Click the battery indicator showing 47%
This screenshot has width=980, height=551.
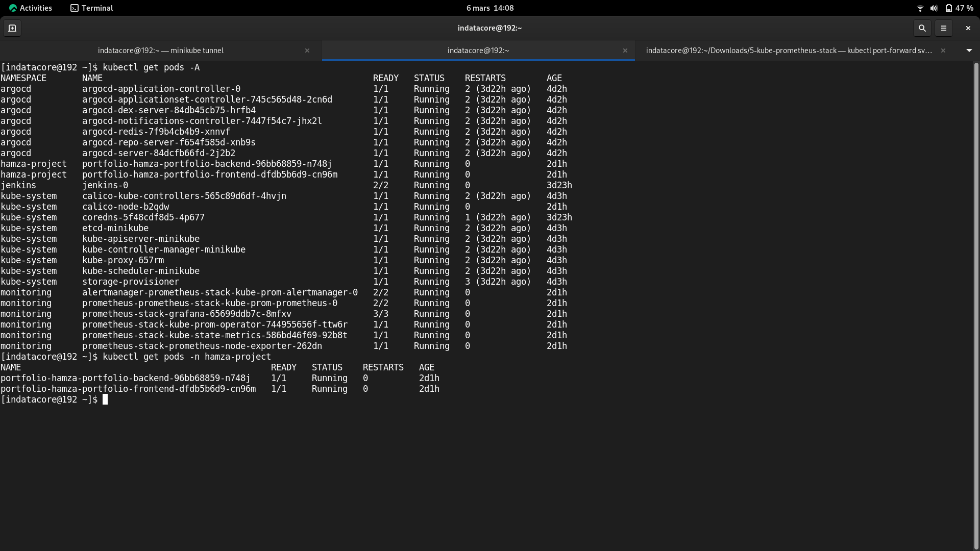click(957, 8)
